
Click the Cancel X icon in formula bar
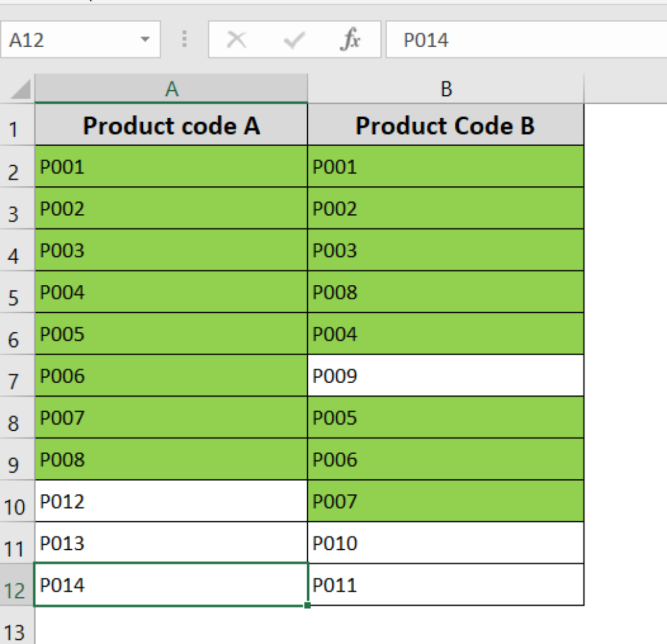(236, 40)
